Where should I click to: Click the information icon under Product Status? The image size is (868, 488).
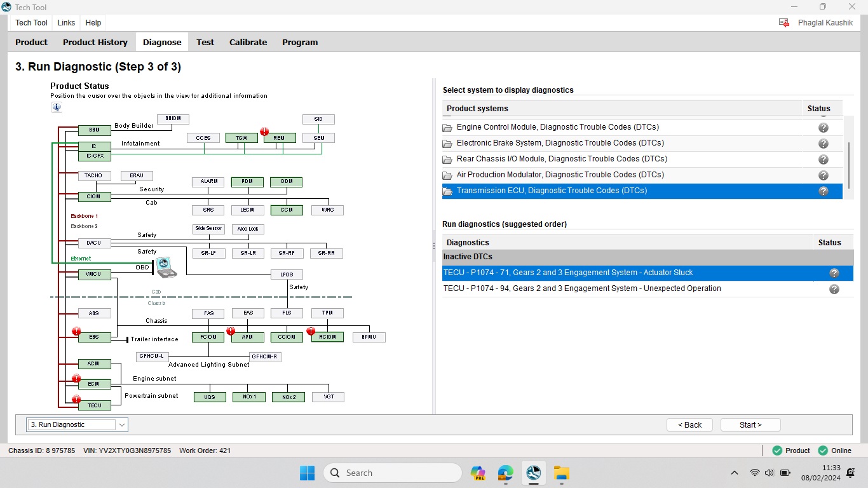[57, 107]
